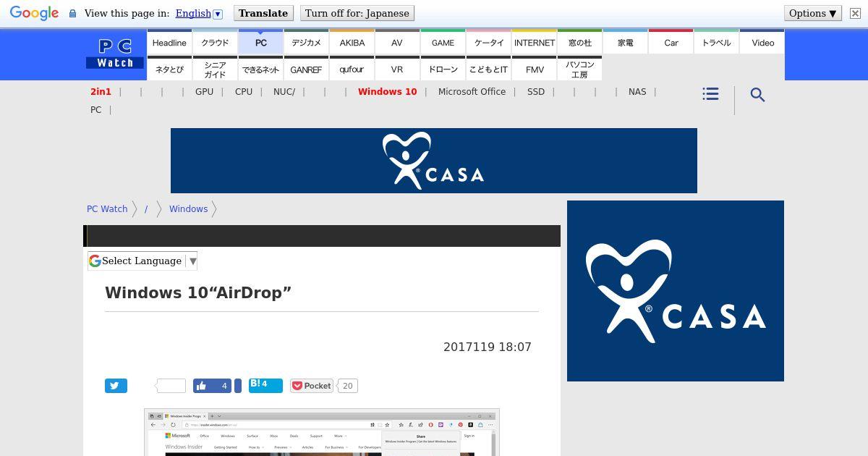Click the GPU topic link

click(x=204, y=91)
